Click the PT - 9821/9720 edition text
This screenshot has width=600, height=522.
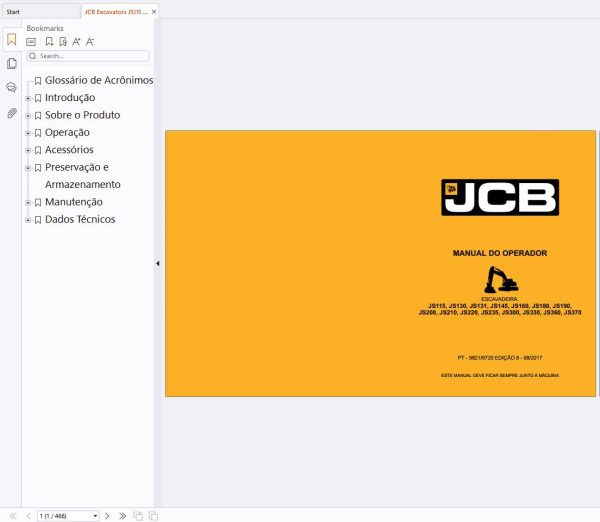coord(500,358)
